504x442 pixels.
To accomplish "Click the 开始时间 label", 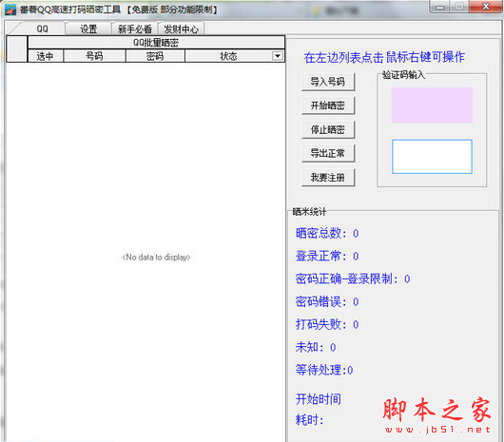I will [x=319, y=399].
